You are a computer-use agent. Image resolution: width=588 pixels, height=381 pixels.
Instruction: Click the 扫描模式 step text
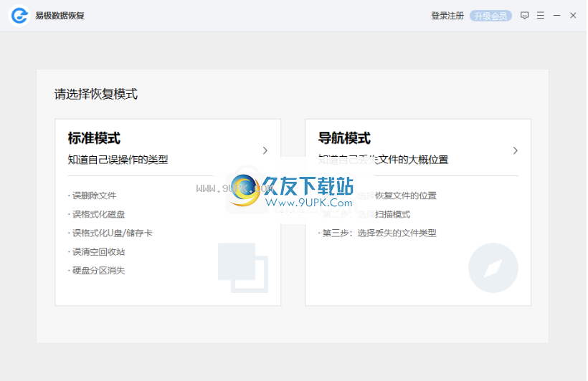click(393, 214)
